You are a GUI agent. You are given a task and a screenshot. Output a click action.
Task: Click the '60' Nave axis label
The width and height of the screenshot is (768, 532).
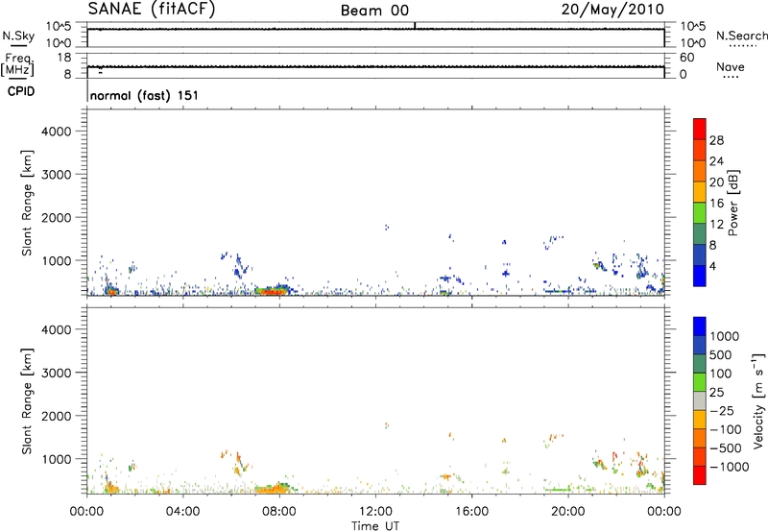coord(687,58)
